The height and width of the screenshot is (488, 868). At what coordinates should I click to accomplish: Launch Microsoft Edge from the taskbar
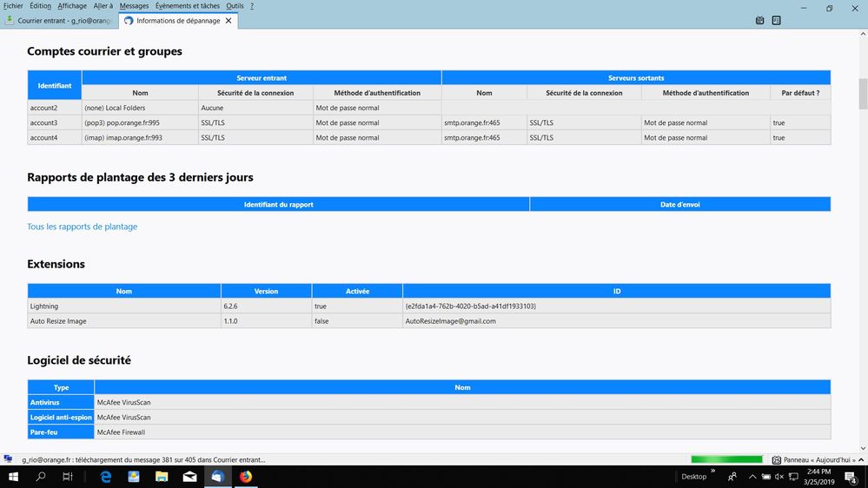106,477
